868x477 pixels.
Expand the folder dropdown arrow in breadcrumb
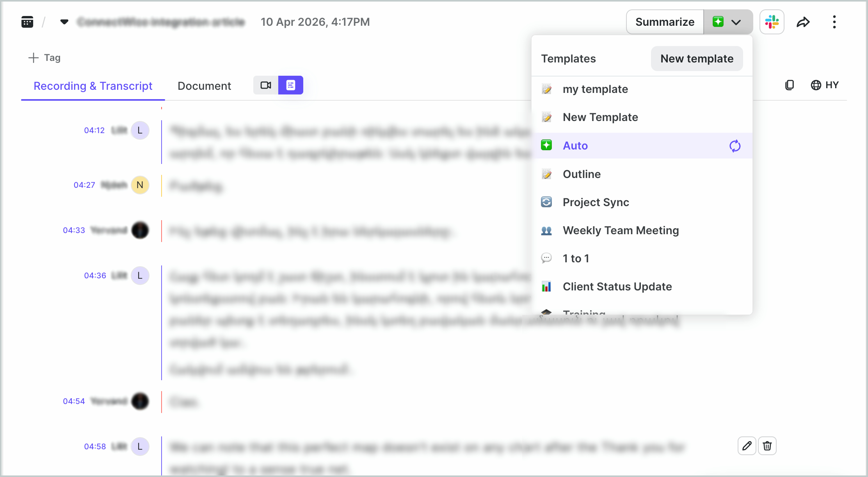64,22
